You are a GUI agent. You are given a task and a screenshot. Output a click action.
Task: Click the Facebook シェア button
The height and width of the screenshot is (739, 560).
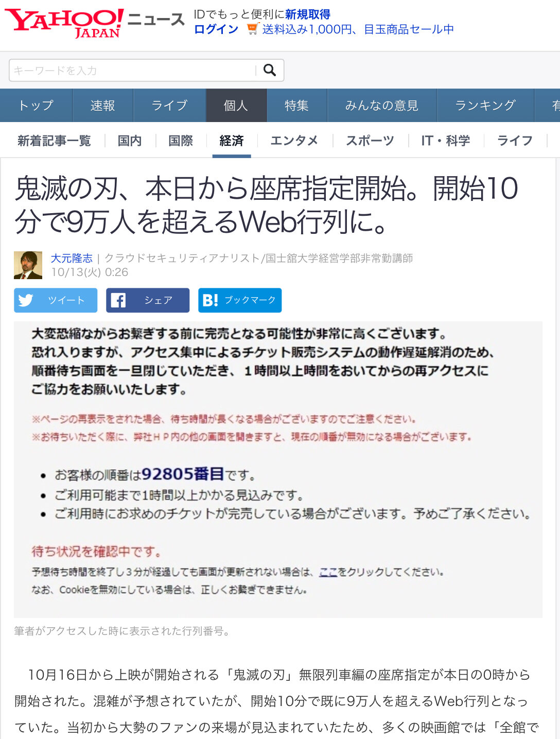[x=148, y=300]
